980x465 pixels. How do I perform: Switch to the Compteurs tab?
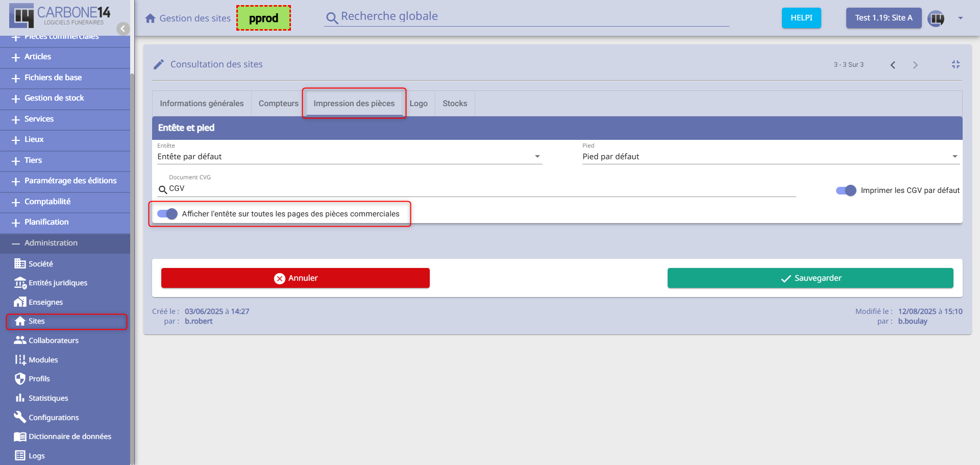[x=278, y=104]
